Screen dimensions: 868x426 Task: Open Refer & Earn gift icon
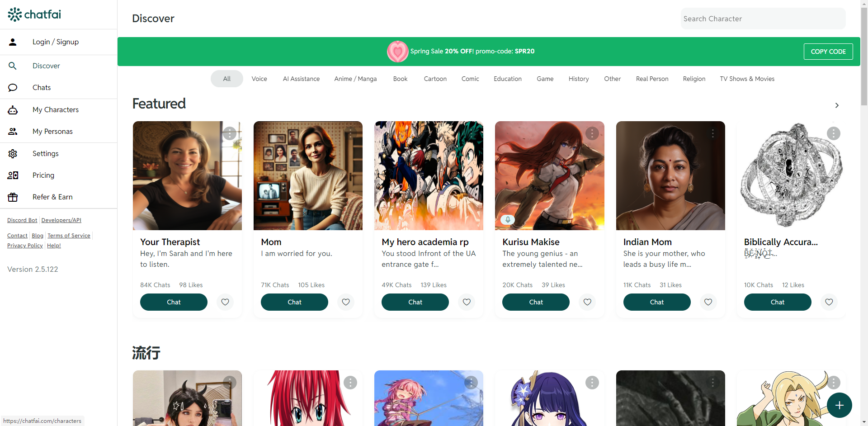[x=13, y=197]
